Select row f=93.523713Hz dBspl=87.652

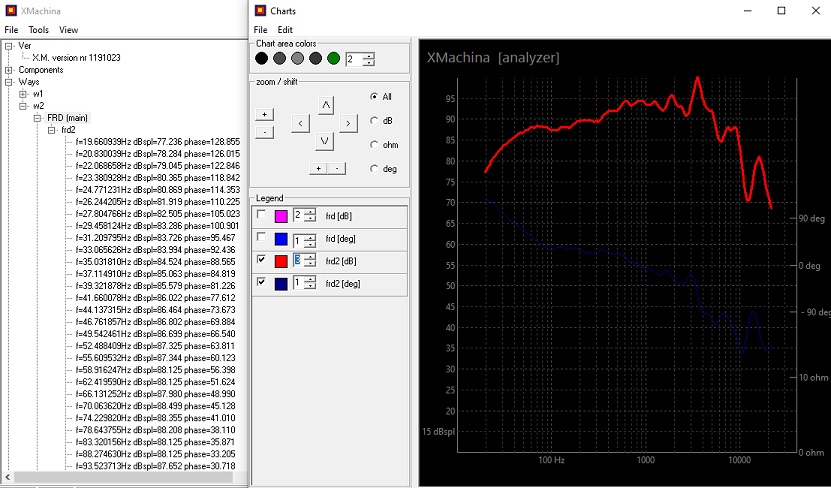tap(156, 466)
